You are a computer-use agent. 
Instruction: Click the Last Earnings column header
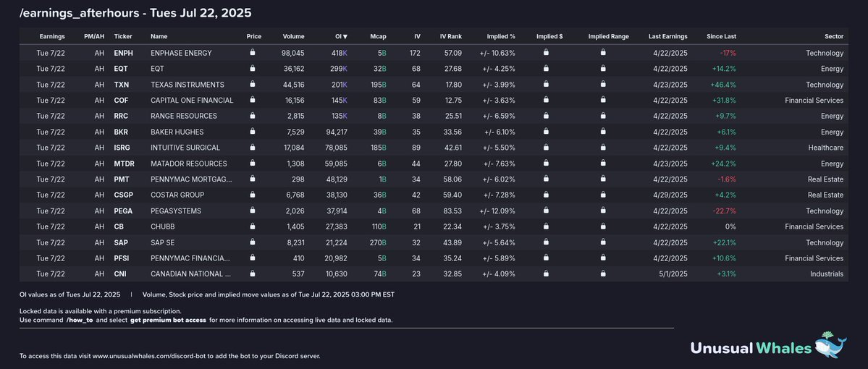click(x=668, y=36)
